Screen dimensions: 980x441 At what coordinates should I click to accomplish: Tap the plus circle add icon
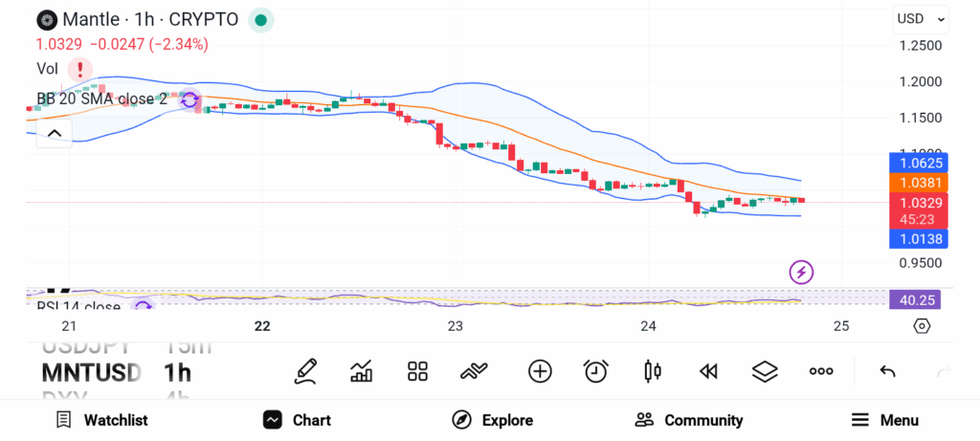pyautogui.click(x=540, y=371)
